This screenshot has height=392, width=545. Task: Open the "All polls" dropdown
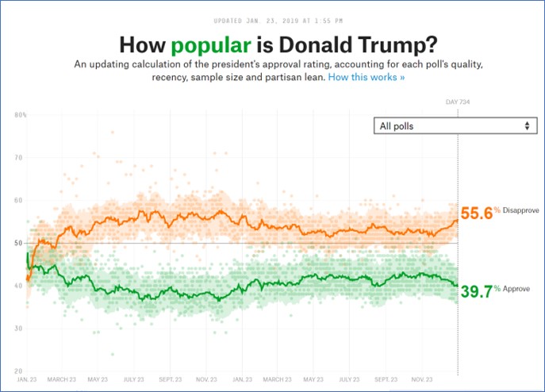tap(454, 125)
